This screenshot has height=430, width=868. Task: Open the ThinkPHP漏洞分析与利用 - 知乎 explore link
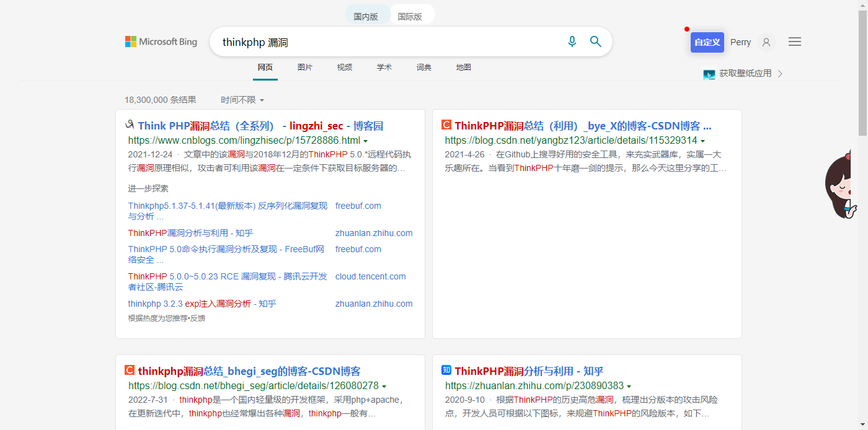(191, 233)
